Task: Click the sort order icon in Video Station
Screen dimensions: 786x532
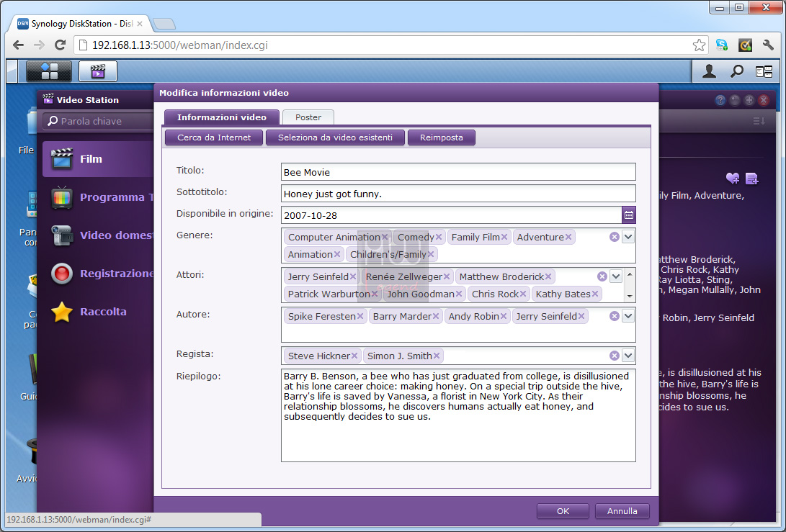Action: [x=759, y=121]
